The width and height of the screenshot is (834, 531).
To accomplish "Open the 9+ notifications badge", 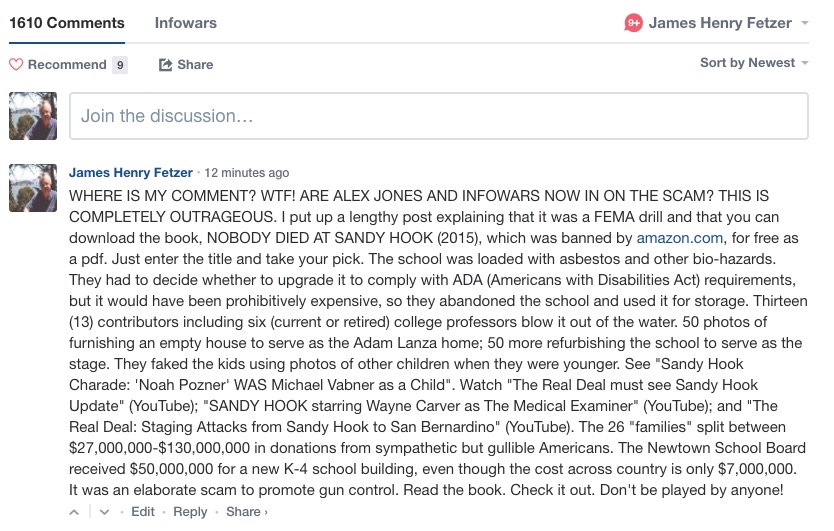I will (x=633, y=22).
